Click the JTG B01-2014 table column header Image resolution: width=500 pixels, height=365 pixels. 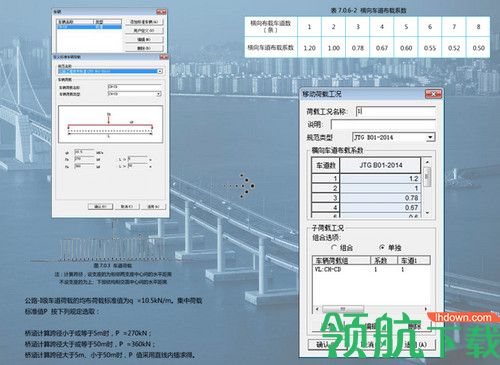[x=380, y=165]
